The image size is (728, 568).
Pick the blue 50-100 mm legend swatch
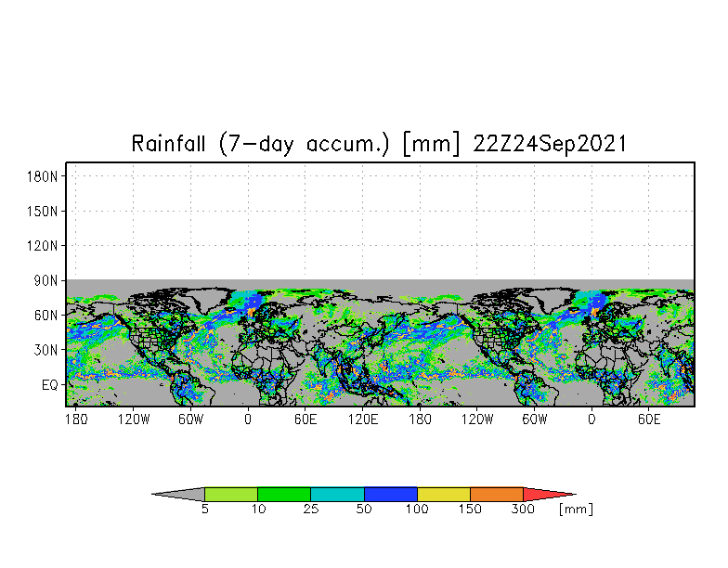pyautogui.click(x=391, y=494)
